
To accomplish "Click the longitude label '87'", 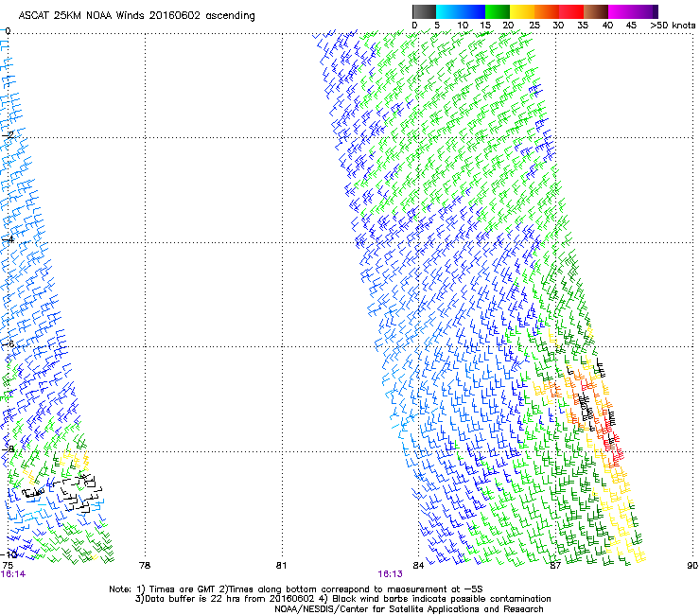I will 555,566.
